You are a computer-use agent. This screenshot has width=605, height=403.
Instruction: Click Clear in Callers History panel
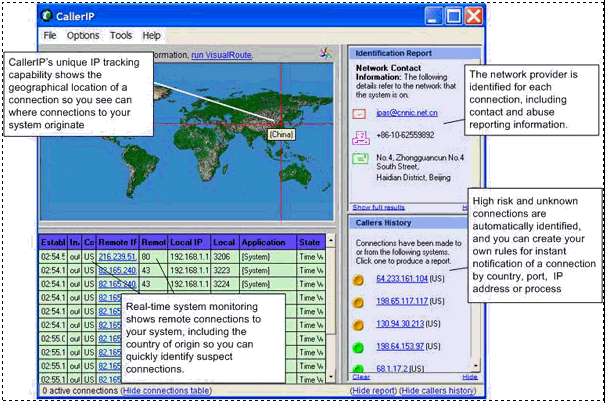pos(361,377)
